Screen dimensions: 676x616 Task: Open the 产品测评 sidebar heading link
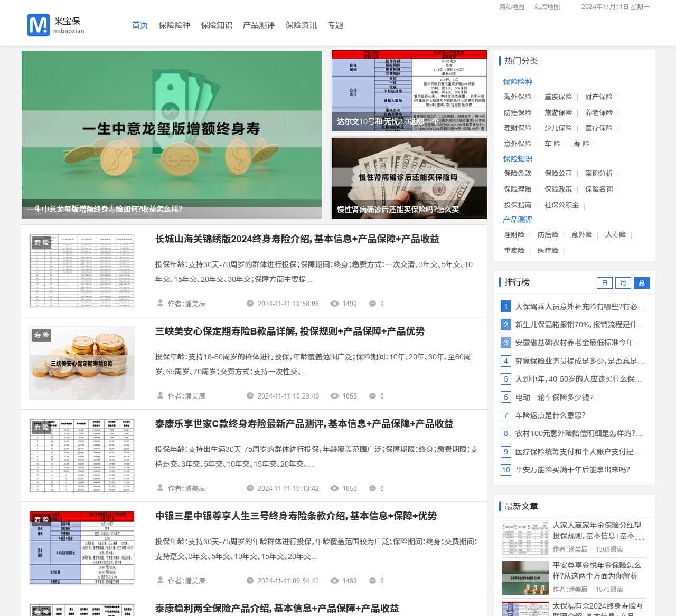[x=518, y=220]
